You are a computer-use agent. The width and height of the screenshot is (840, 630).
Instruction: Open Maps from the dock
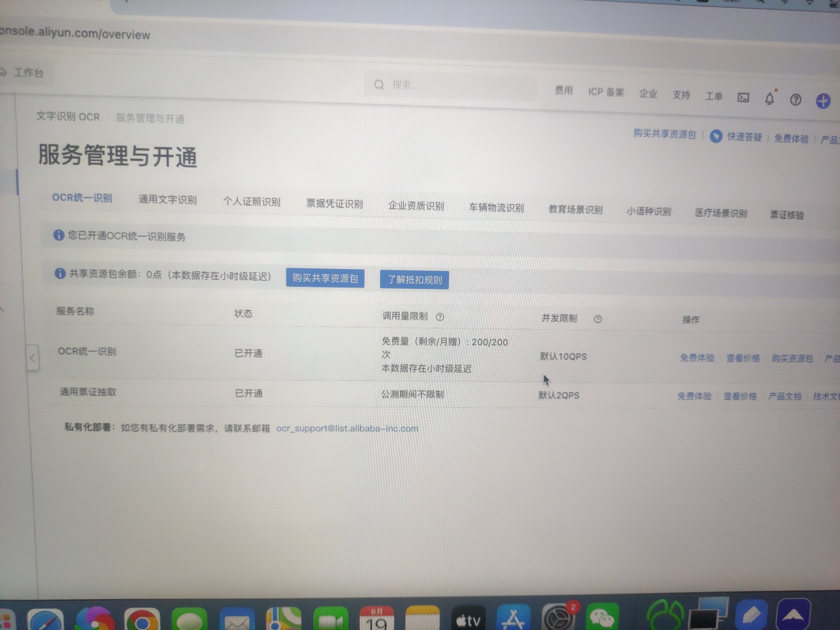point(284,619)
